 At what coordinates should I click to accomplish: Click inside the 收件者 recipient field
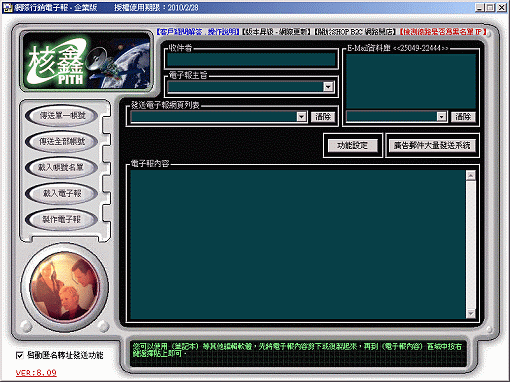[251, 60]
